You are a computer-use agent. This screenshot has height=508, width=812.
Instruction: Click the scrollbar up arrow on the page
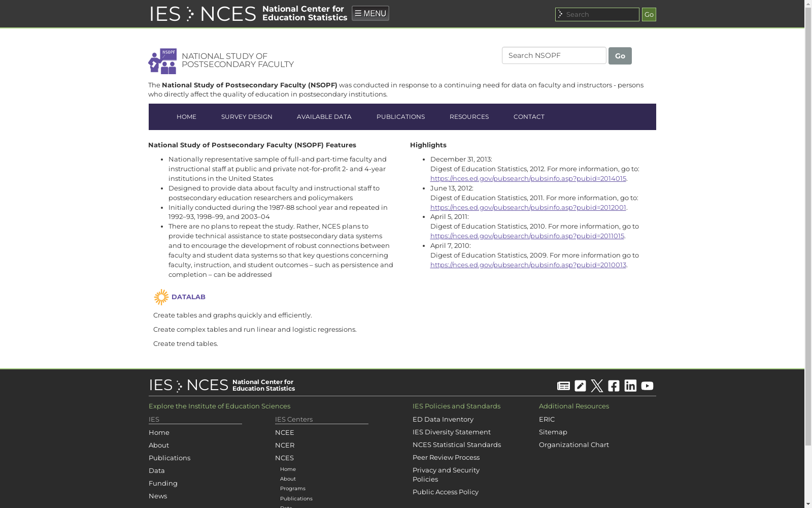(808, 4)
